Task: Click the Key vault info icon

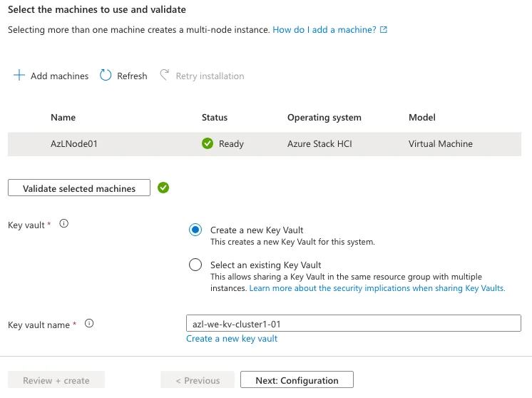Action: pyautogui.click(x=63, y=224)
